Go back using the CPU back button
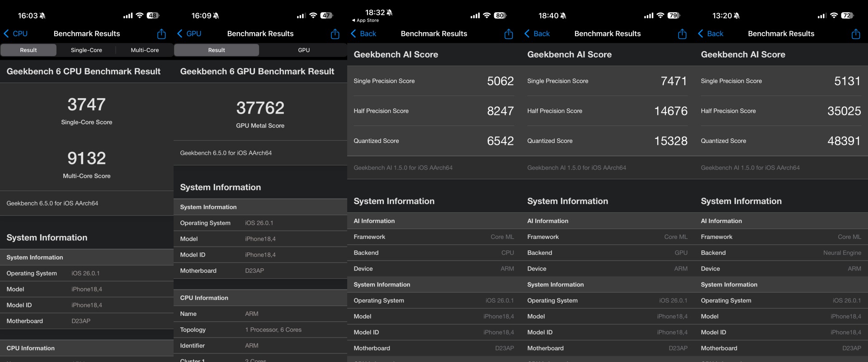Image resolution: width=868 pixels, height=362 pixels. tap(16, 33)
